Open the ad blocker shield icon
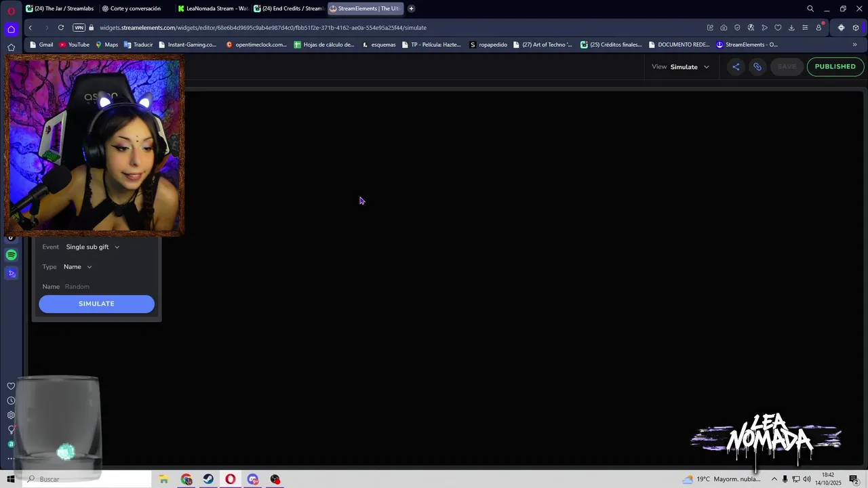Viewport: 868px width, 488px height. (x=737, y=28)
